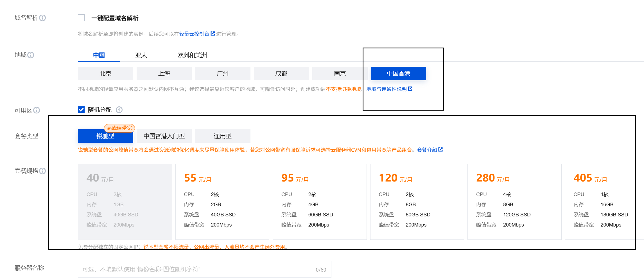This screenshot has width=644, height=280.
Task: Click the external-link icon after 地域与连通性说明
Action: click(x=411, y=89)
